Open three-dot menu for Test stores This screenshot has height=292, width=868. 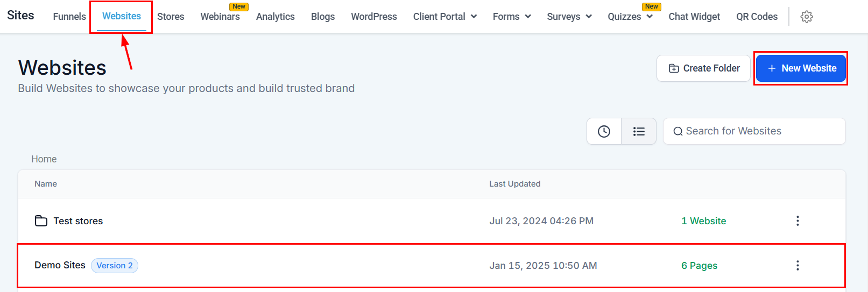(x=798, y=221)
